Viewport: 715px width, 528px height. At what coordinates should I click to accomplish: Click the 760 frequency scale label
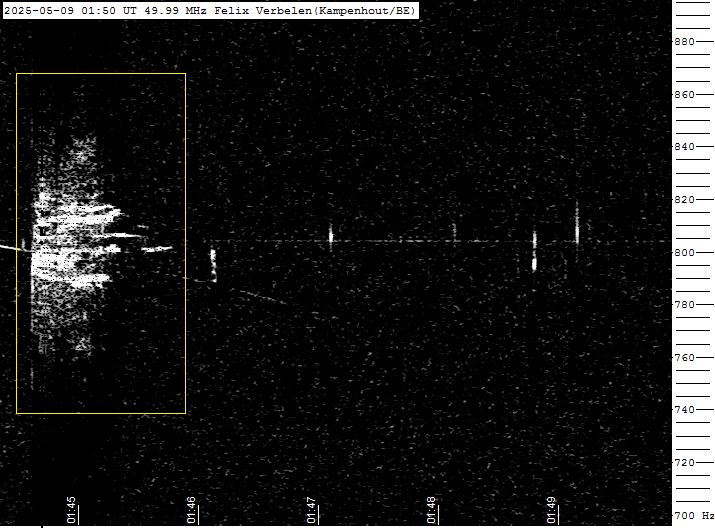[684, 357]
